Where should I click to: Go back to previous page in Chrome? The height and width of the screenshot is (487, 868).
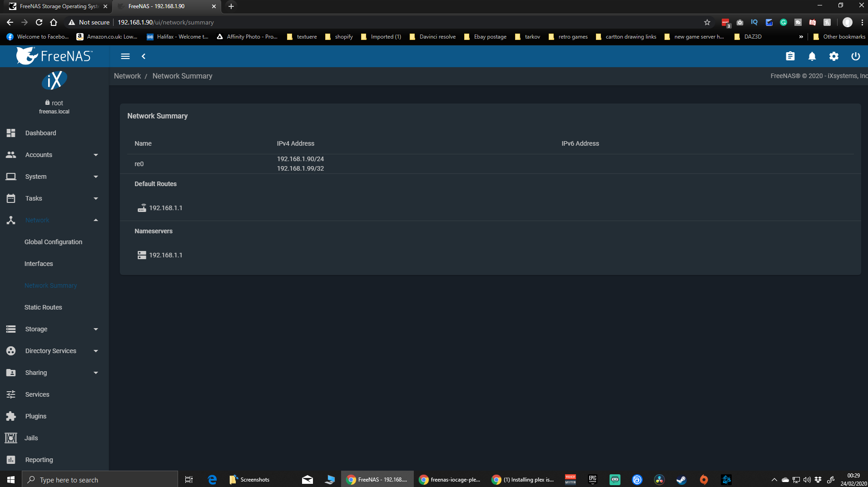[10, 22]
